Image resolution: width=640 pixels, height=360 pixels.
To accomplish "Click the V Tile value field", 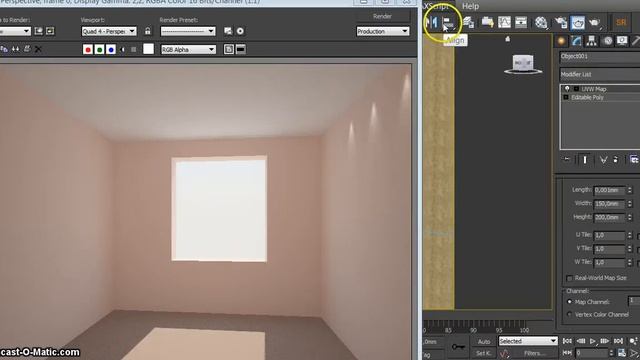I will [610, 249].
